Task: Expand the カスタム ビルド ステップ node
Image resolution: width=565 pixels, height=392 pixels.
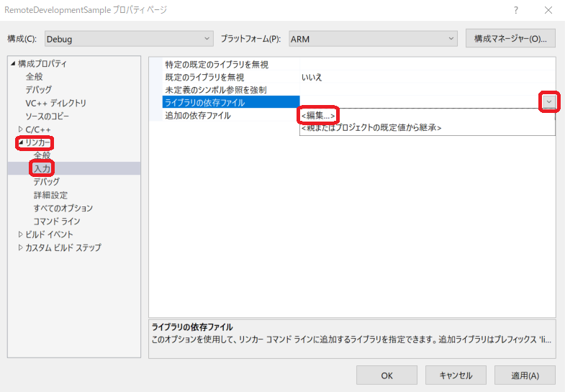Action: coord(21,247)
